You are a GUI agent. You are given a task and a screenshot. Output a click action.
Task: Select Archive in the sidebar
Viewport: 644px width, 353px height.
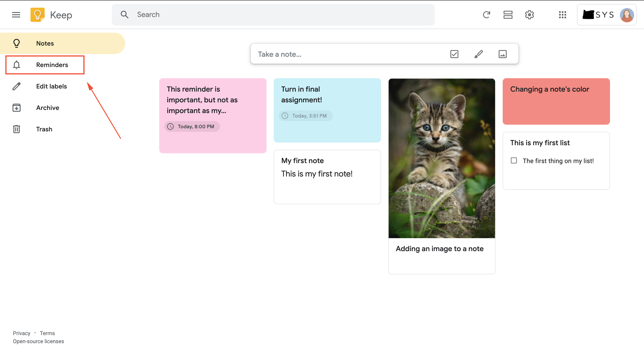point(47,108)
